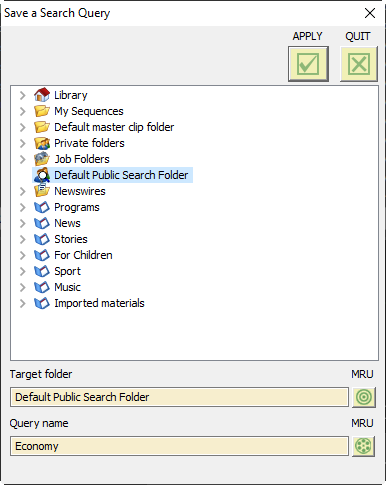
Task: Click the Music book icon
Action: click(42, 287)
